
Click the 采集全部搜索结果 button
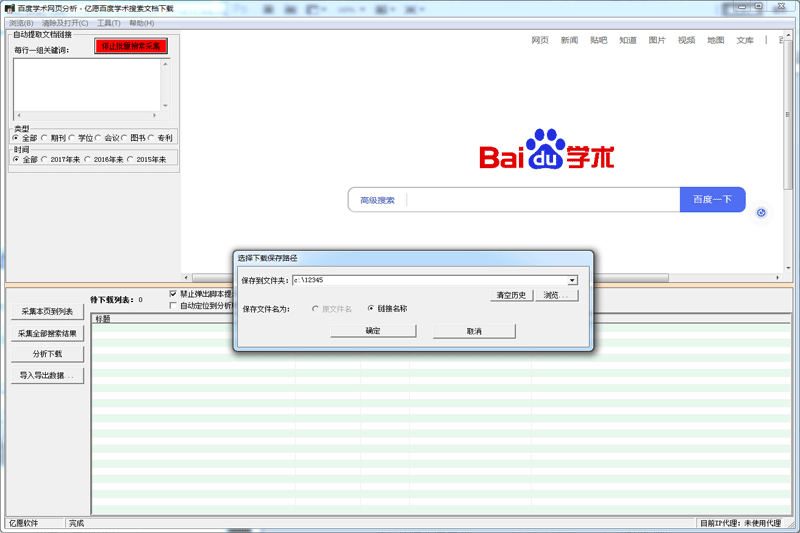47,333
